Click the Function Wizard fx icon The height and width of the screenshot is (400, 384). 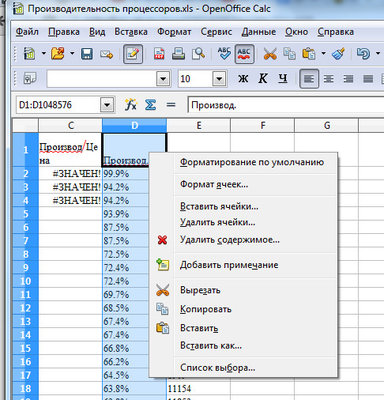point(131,105)
